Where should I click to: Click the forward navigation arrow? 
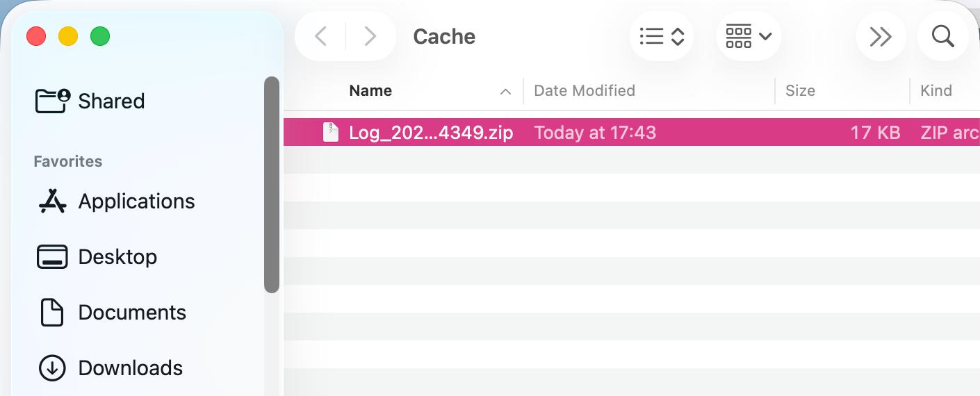pyautogui.click(x=370, y=36)
